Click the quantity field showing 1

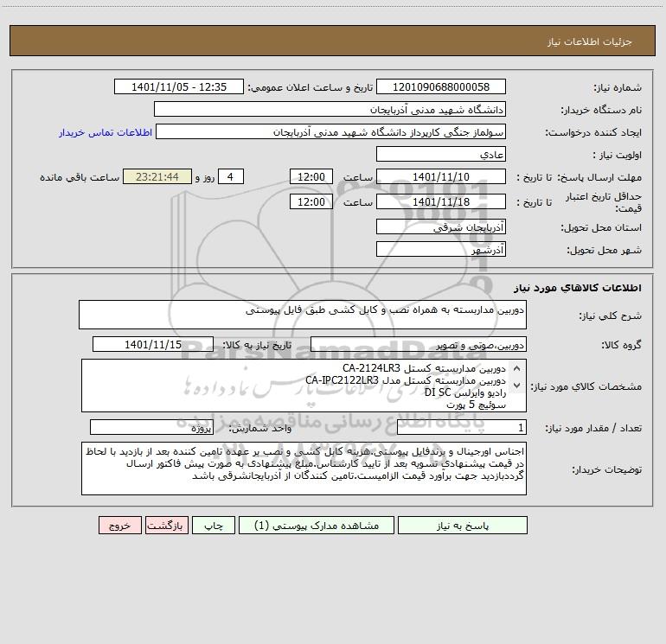pos(462,428)
